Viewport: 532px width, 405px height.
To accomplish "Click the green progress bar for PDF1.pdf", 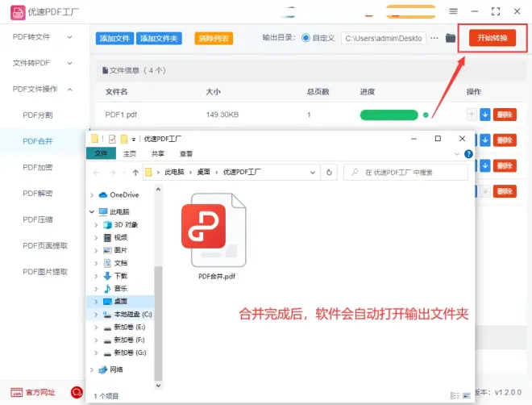I will [x=389, y=115].
